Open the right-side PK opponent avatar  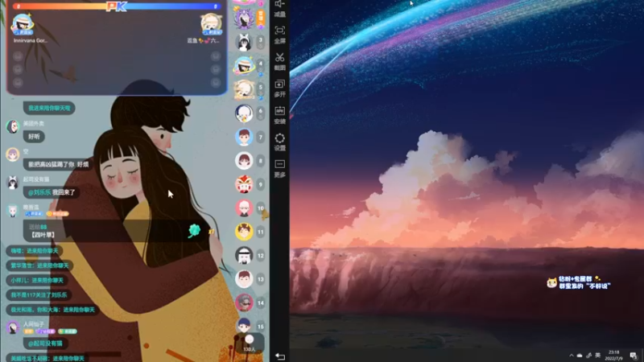[x=211, y=24]
